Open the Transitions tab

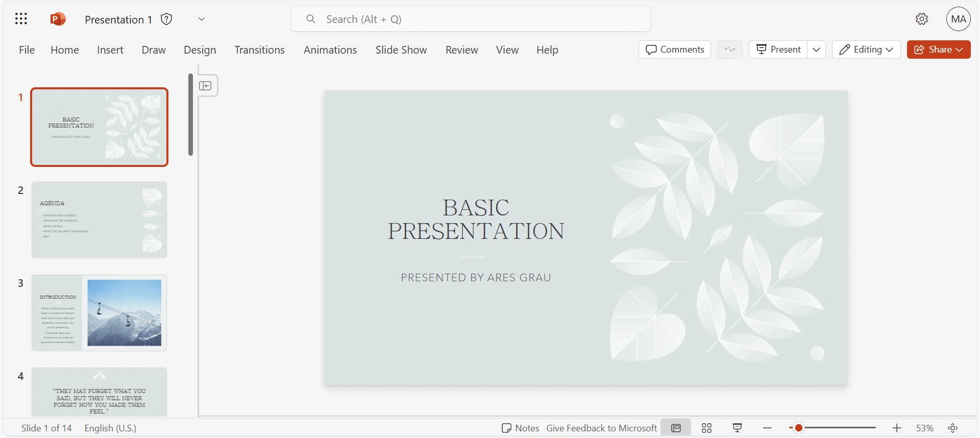(259, 50)
